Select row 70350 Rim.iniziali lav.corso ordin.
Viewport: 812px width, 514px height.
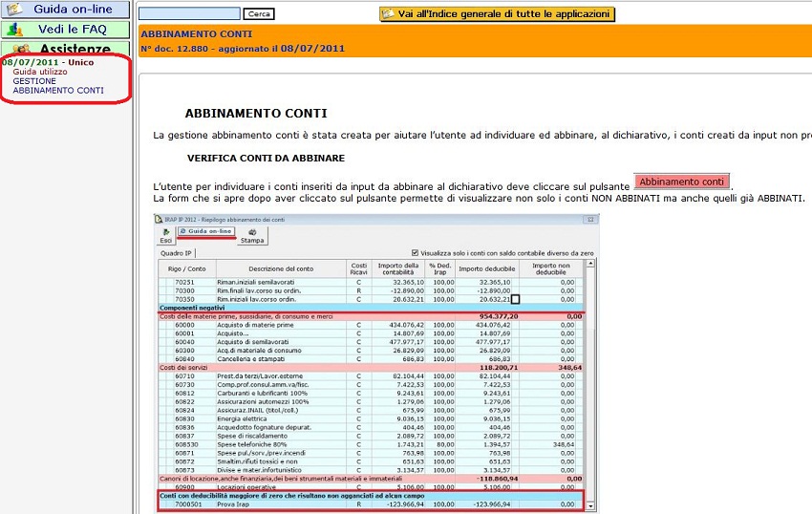click(x=371, y=299)
